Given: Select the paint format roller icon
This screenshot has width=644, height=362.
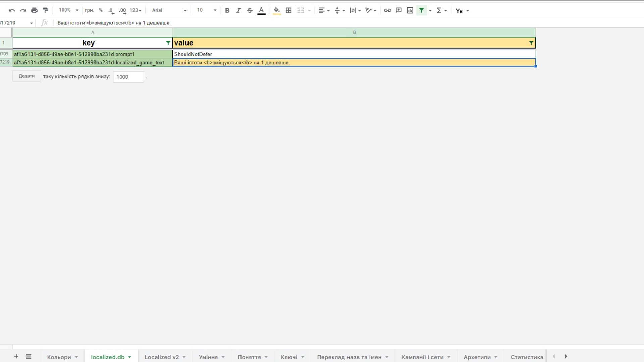Looking at the screenshot, I should [46, 10].
